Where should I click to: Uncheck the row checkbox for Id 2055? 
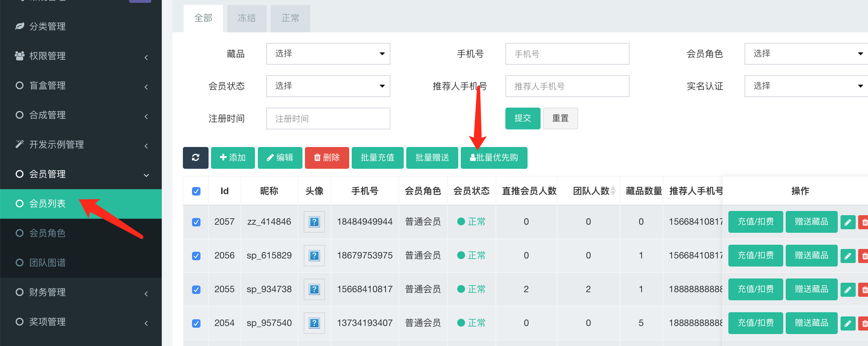pos(196,290)
